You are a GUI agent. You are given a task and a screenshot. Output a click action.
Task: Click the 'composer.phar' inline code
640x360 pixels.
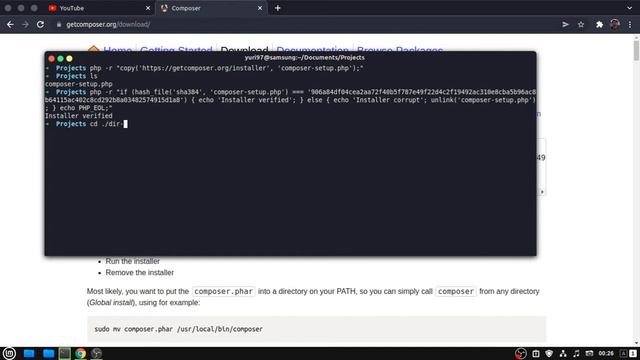pos(223,291)
